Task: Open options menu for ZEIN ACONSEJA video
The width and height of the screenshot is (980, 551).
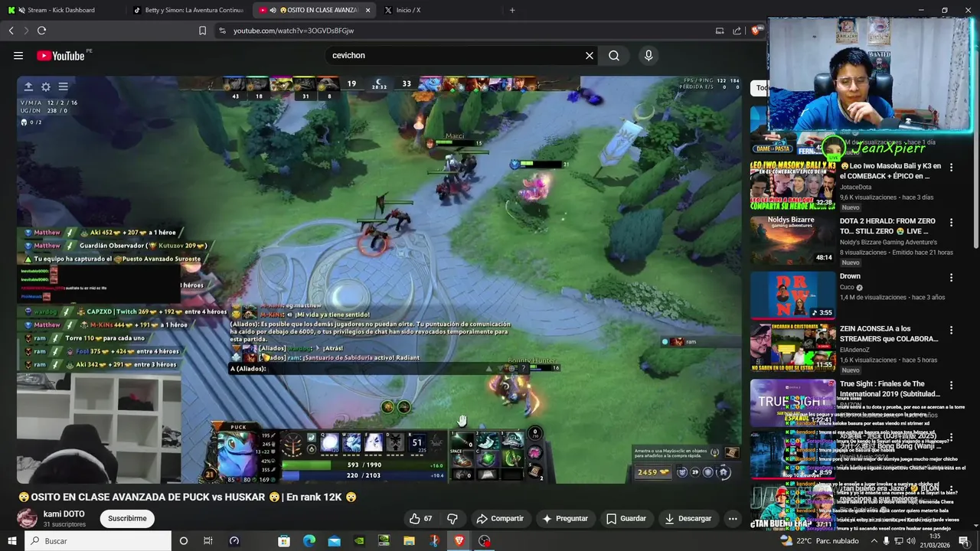Action: tap(951, 330)
